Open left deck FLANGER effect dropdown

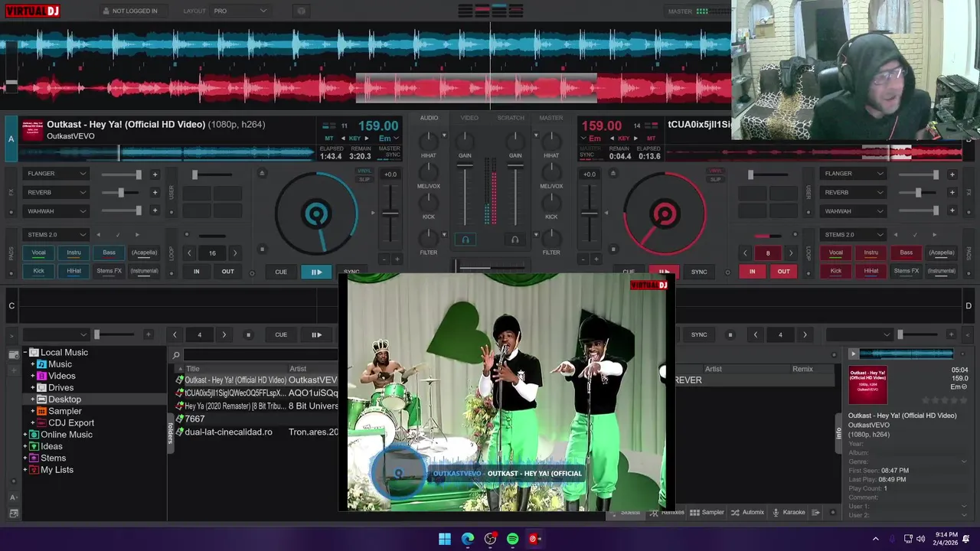click(x=57, y=174)
